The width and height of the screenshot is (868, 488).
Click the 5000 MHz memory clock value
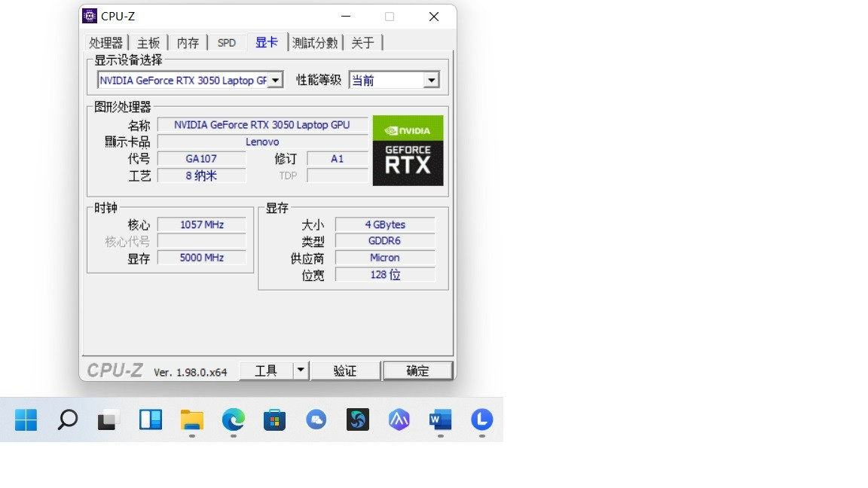pos(201,258)
